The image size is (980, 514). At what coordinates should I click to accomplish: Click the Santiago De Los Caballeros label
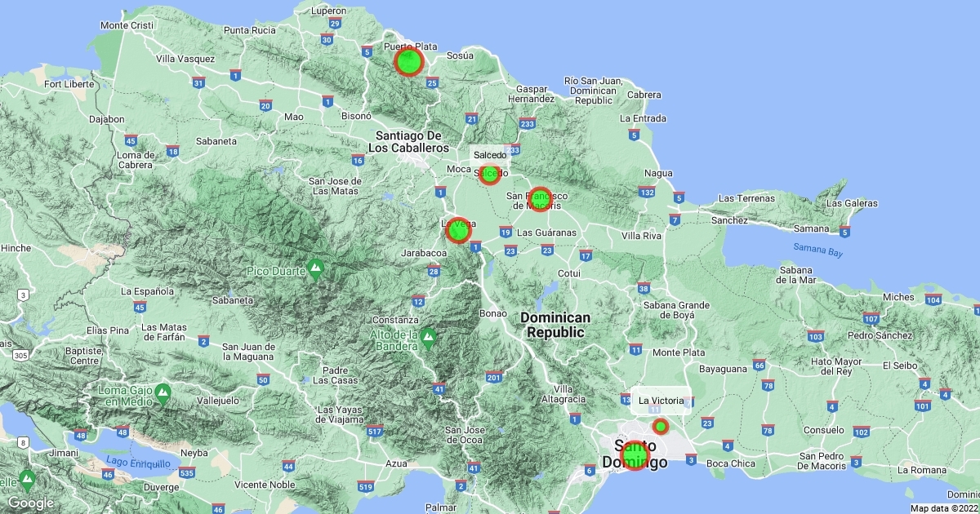click(408, 141)
